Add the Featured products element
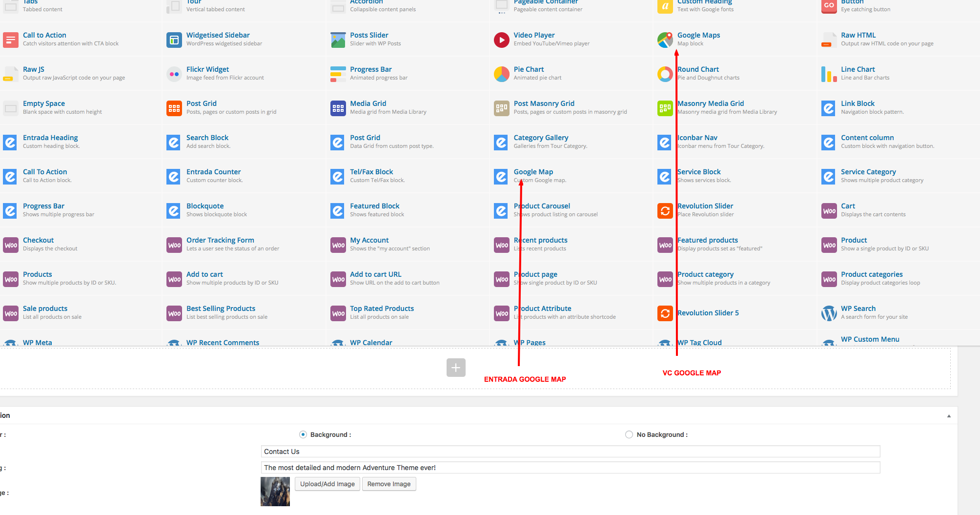Viewport: 980px width, 515px height. (735, 244)
